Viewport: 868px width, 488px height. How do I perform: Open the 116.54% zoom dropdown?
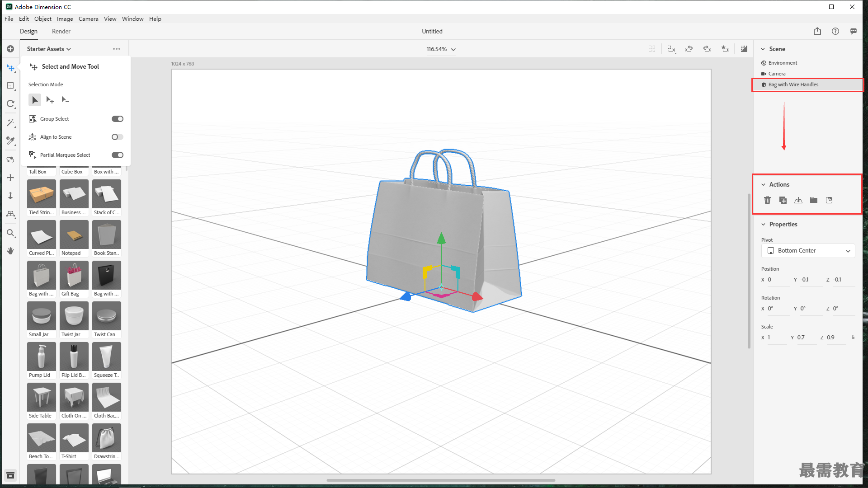point(441,49)
